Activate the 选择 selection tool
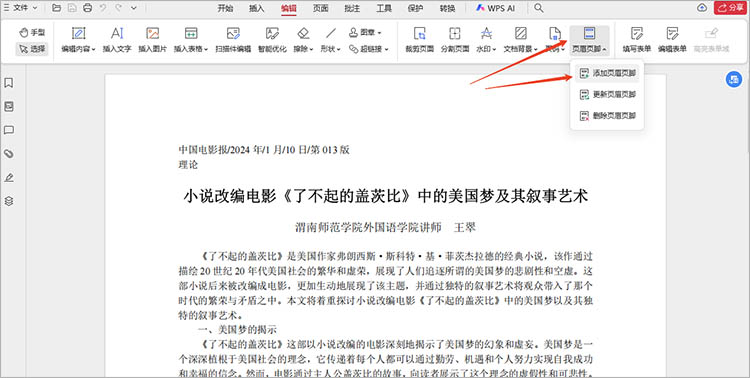Image resolution: width=750 pixels, height=378 pixels. coord(32,48)
